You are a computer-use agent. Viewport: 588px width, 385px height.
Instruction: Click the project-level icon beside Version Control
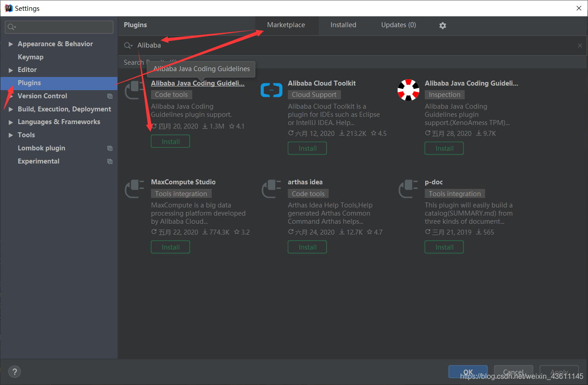pos(110,96)
